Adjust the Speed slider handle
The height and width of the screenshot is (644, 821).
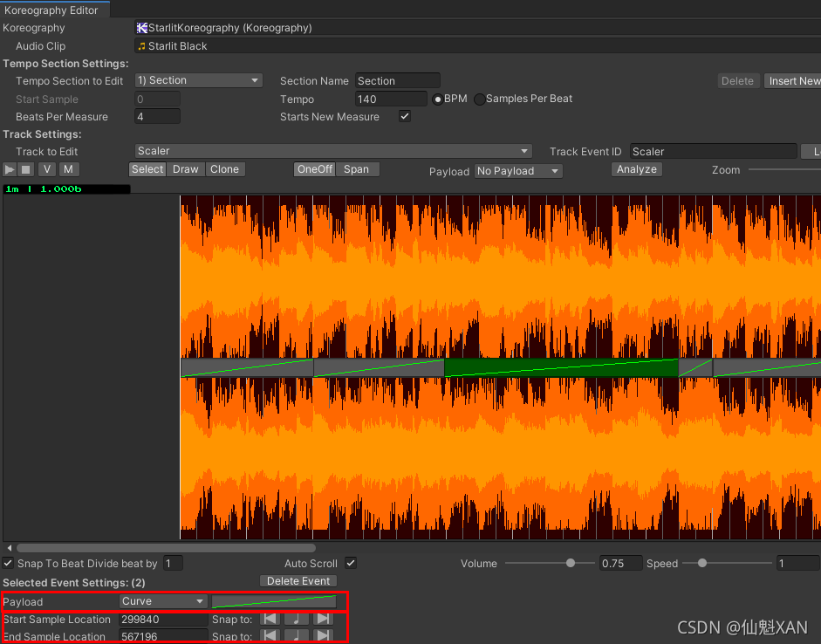[x=702, y=563]
